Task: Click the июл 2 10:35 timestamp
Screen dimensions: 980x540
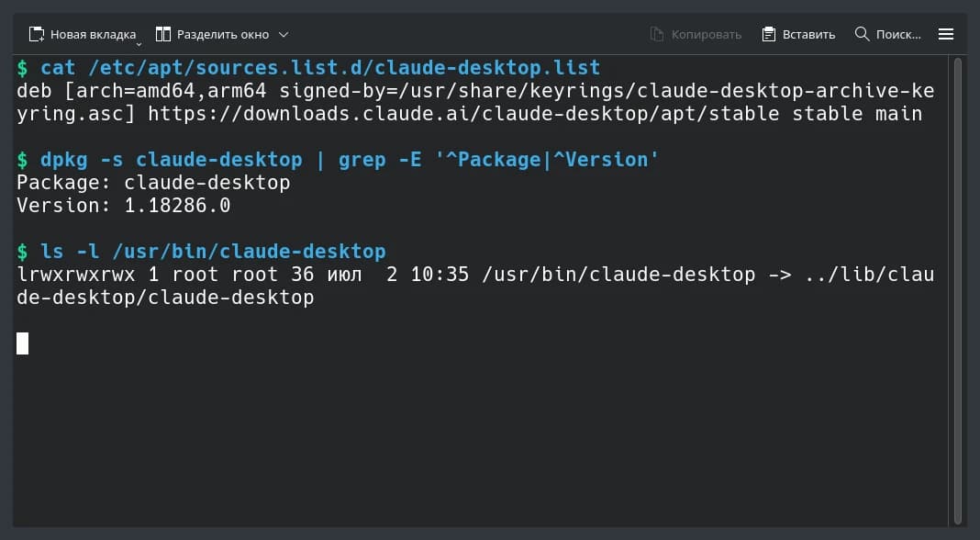Action: (x=398, y=275)
